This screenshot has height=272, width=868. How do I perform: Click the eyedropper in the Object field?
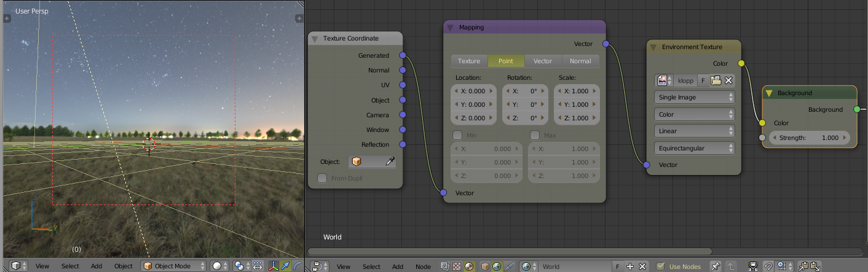pos(389,162)
